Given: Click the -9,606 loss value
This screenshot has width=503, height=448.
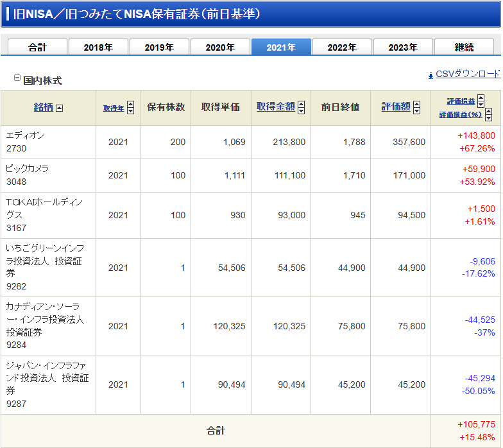Looking at the screenshot, I should pyautogui.click(x=482, y=261).
